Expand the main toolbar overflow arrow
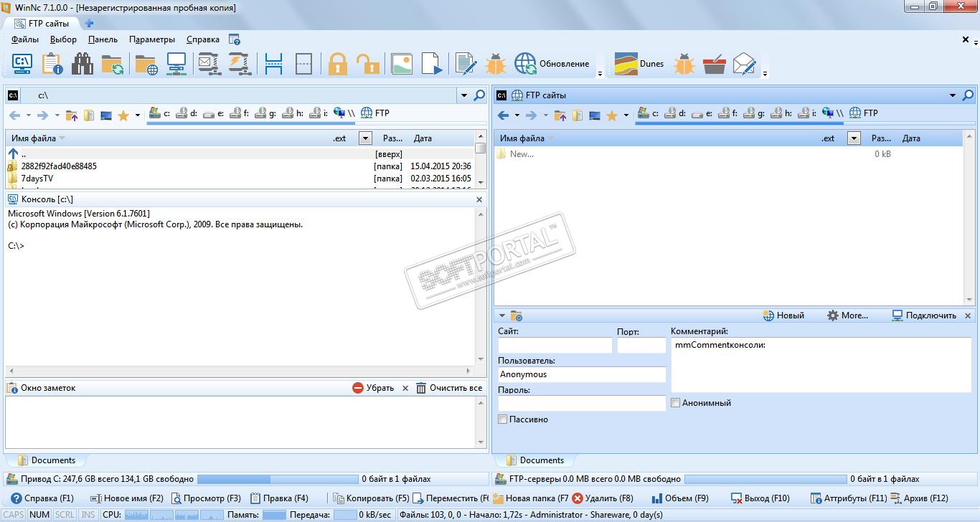Screen dimensions: 980x522 [x=600, y=73]
